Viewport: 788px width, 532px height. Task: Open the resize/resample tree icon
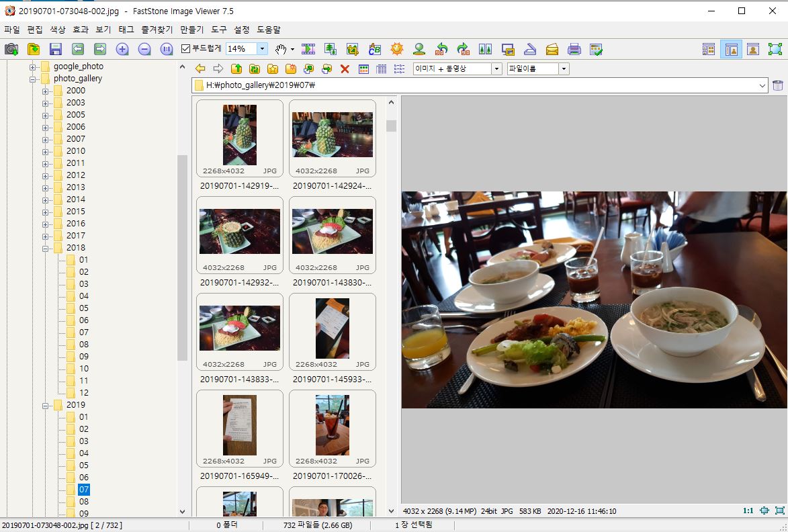tap(330, 49)
